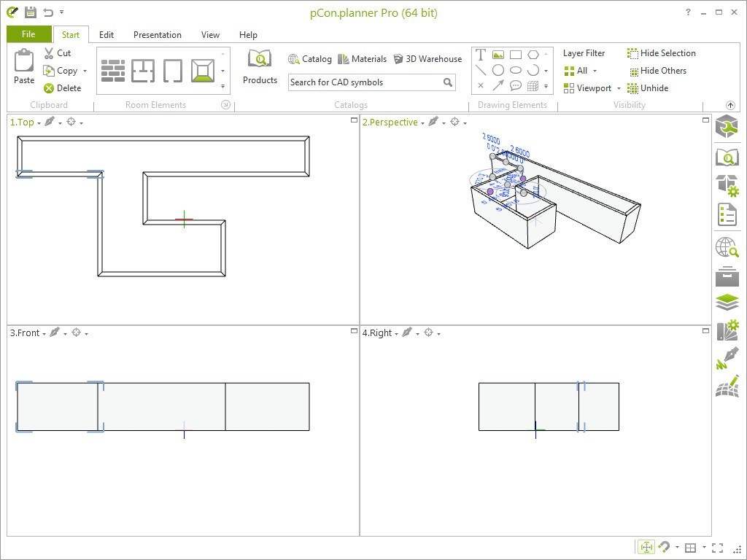This screenshot has width=747, height=560.
Task: Select the Arc drawing tool
Action: click(533, 71)
